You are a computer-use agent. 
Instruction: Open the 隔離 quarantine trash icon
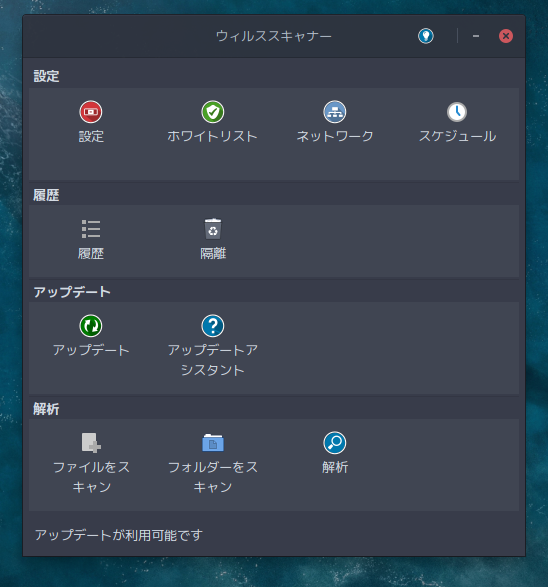point(213,229)
